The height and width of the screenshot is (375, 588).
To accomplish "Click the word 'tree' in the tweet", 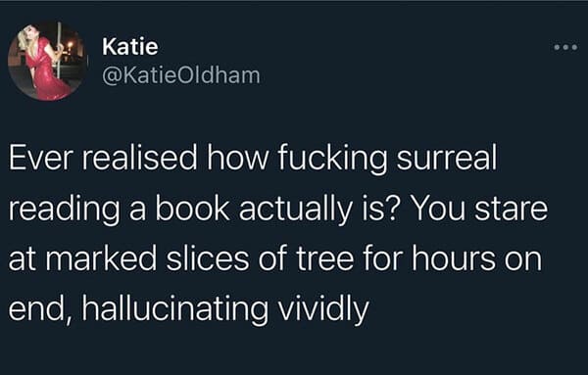I will pyautogui.click(x=324, y=258).
